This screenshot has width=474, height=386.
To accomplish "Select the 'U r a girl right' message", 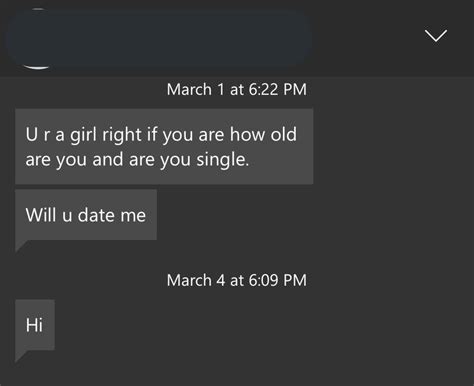I will coord(164,146).
